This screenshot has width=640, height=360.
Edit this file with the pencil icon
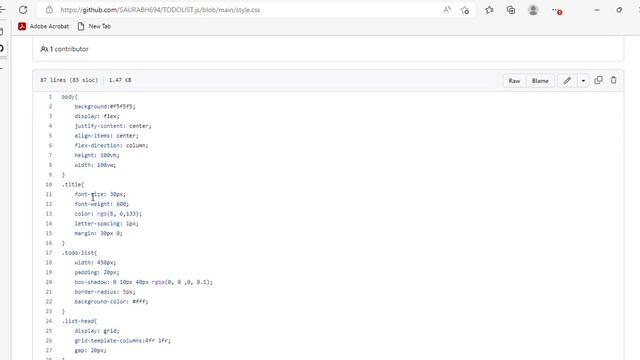[567, 80]
